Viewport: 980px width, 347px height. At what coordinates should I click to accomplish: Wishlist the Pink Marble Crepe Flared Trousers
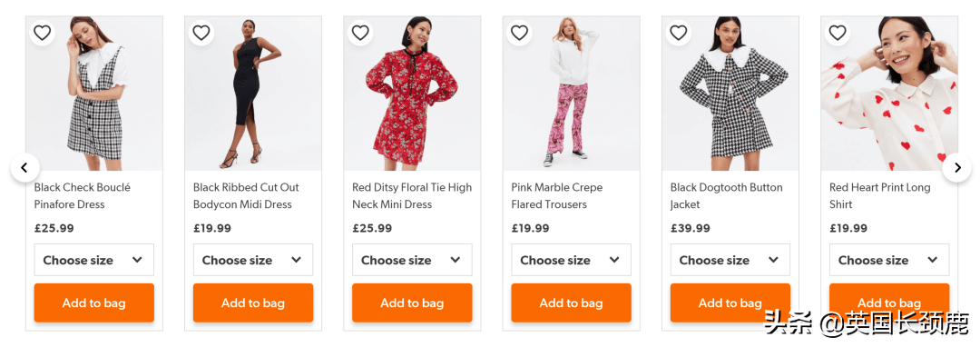[519, 33]
